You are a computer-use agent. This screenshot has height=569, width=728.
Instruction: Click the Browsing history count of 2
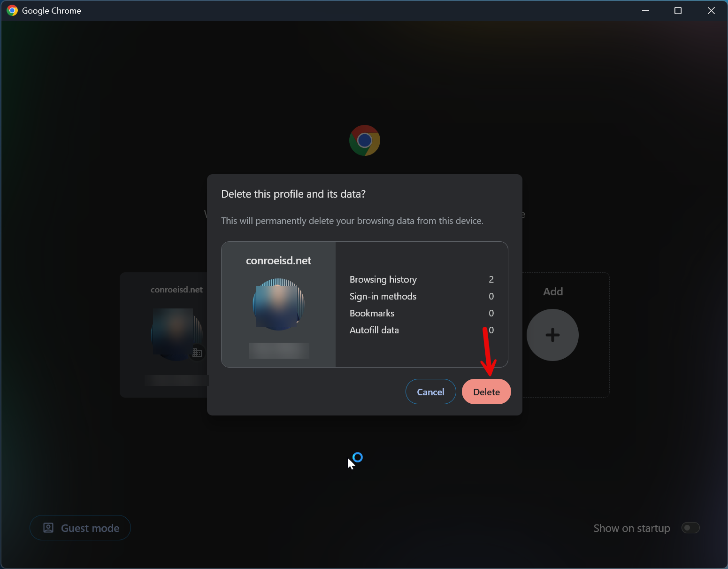491,279
